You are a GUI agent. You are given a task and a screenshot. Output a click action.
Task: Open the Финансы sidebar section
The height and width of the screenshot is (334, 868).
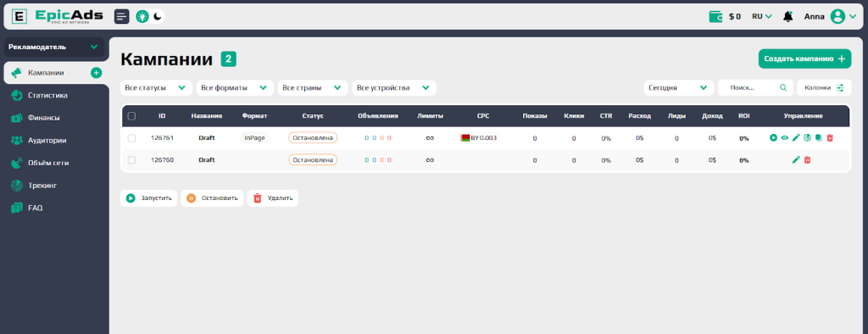coord(44,118)
